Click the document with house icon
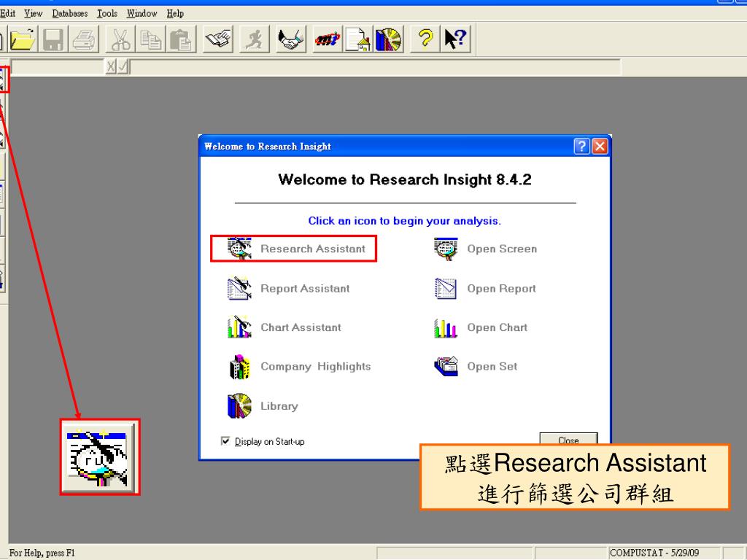 coord(357,39)
